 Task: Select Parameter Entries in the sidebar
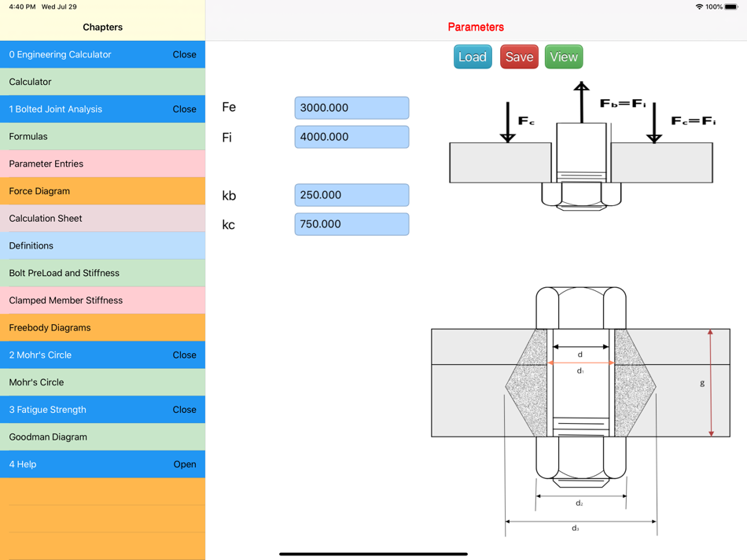pos(102,164)
